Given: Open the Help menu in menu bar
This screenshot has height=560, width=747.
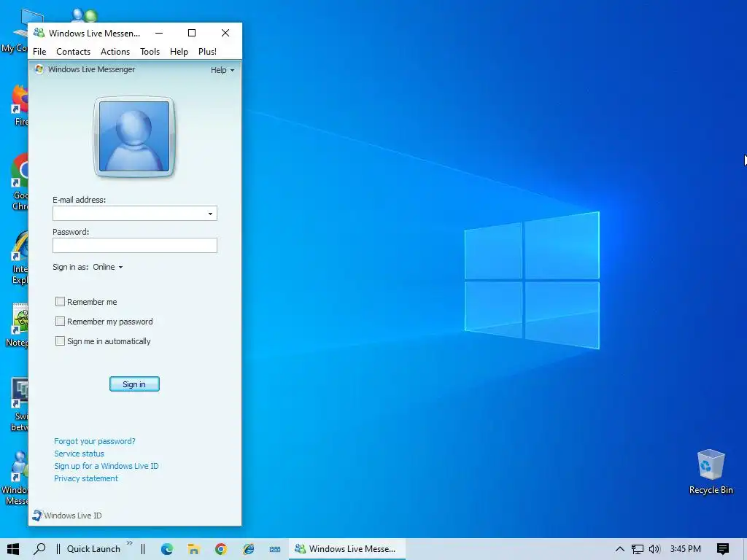Looking at the screenshot, I should (x=179, y=52).
